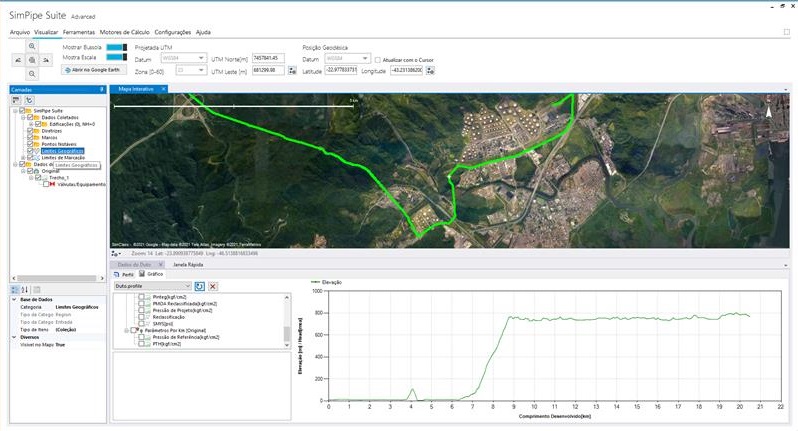The height and width of the screenshot is (431, 798).
Task: Collapse the Diversos property group
Action: tap(14, 337)
